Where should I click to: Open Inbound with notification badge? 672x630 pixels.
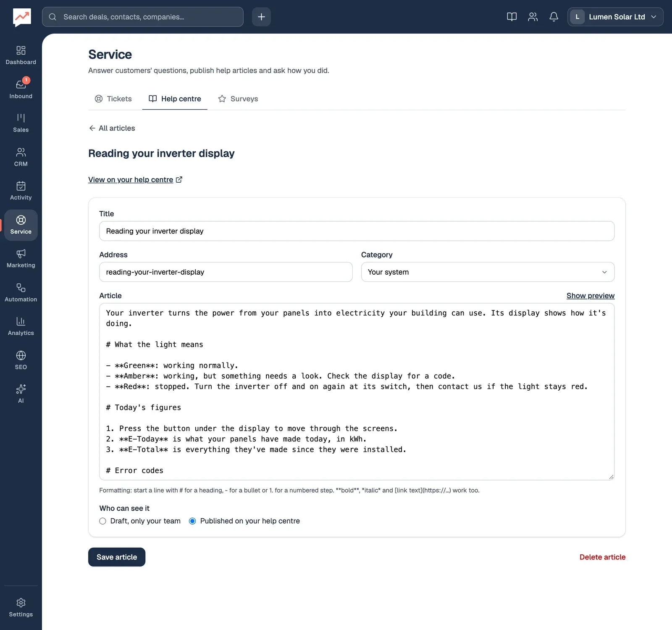pyautogui.click(x=21, y=89)
